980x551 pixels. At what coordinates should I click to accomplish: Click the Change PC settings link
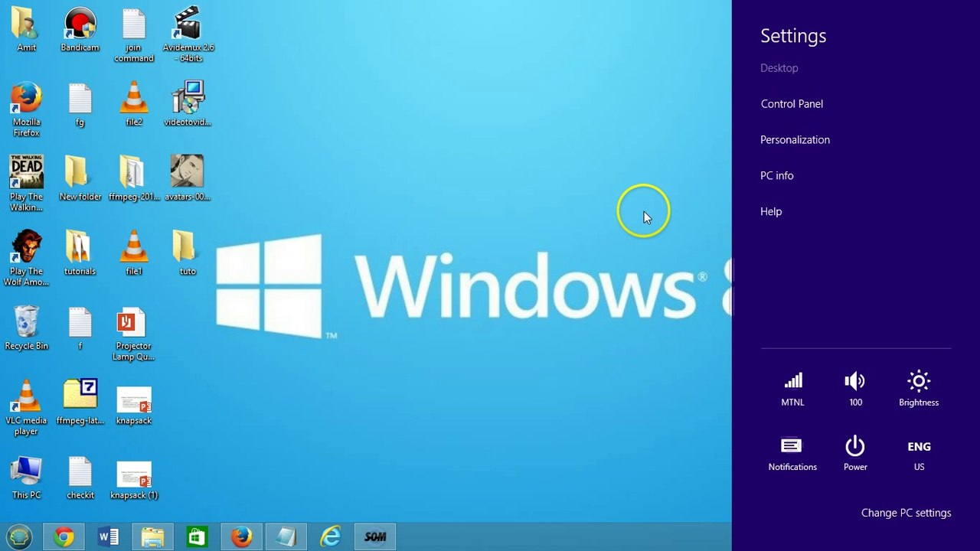pos(906,514)
